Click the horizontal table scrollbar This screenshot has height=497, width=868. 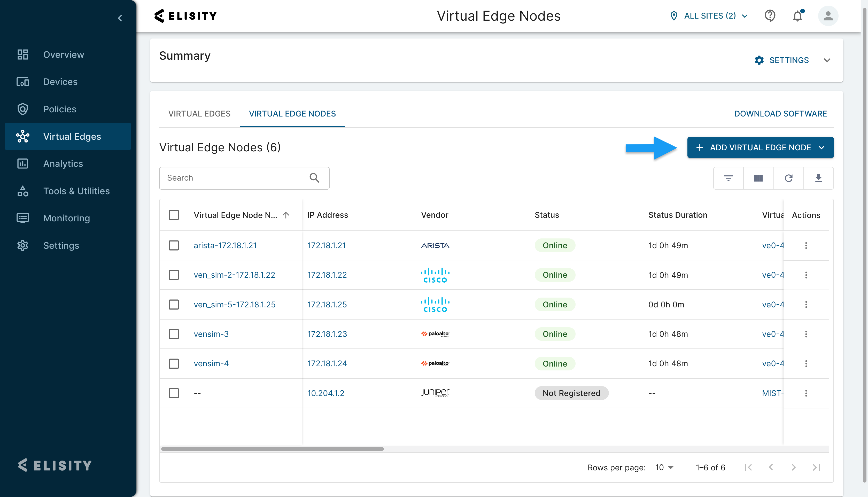[272, 449]
